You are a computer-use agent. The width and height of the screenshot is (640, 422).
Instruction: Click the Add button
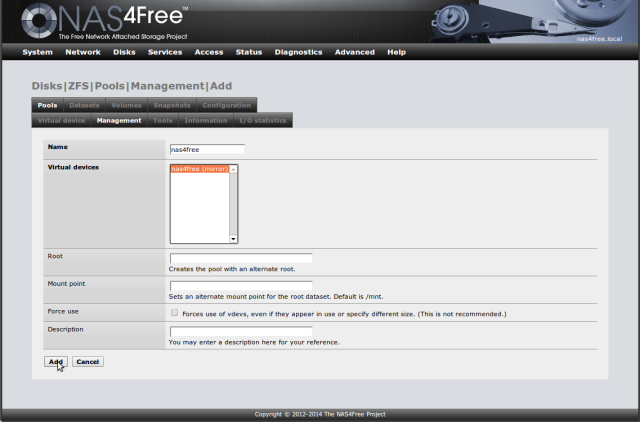pyautogui.click(x=56, y=362)
